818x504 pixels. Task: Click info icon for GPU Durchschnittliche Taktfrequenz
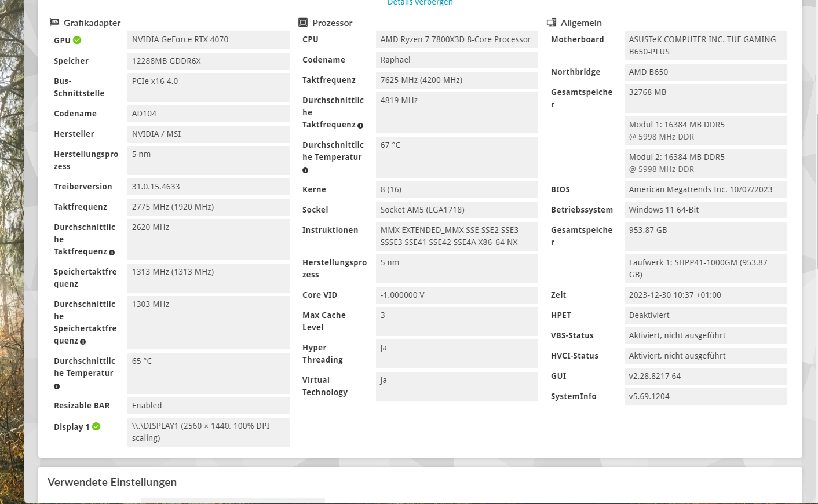(x=112, y=253)
